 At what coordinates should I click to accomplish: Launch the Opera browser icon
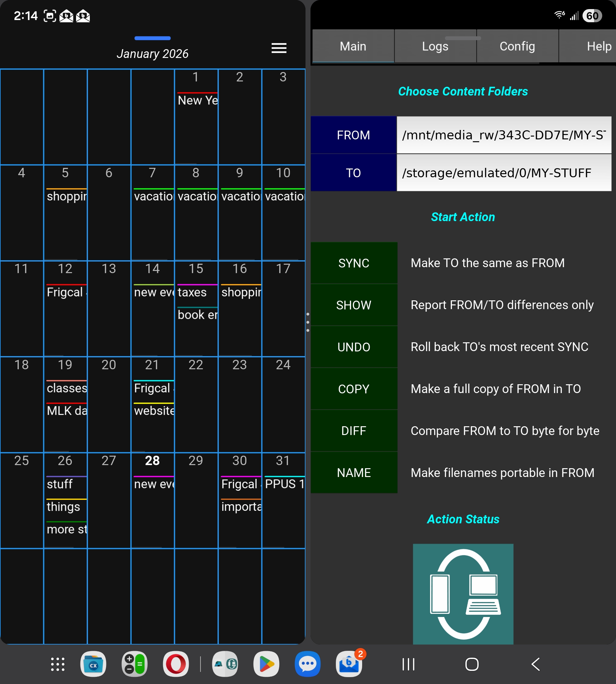click(x=176, y=664)
